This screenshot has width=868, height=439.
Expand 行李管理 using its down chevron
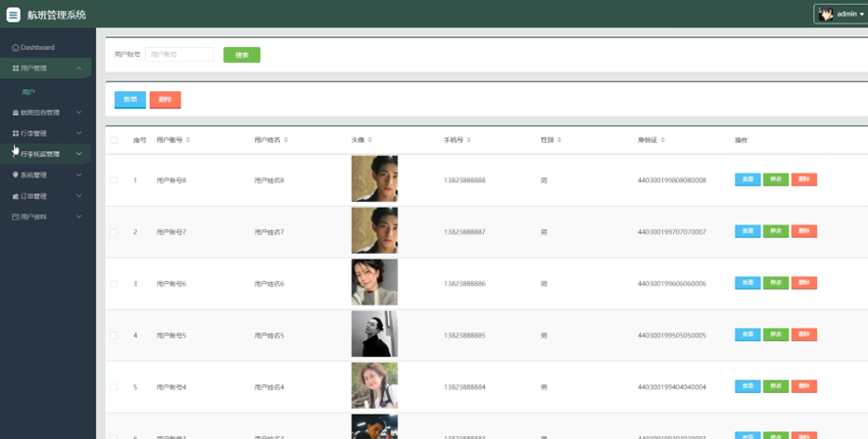pyautogui.click(x=79, y=133)
